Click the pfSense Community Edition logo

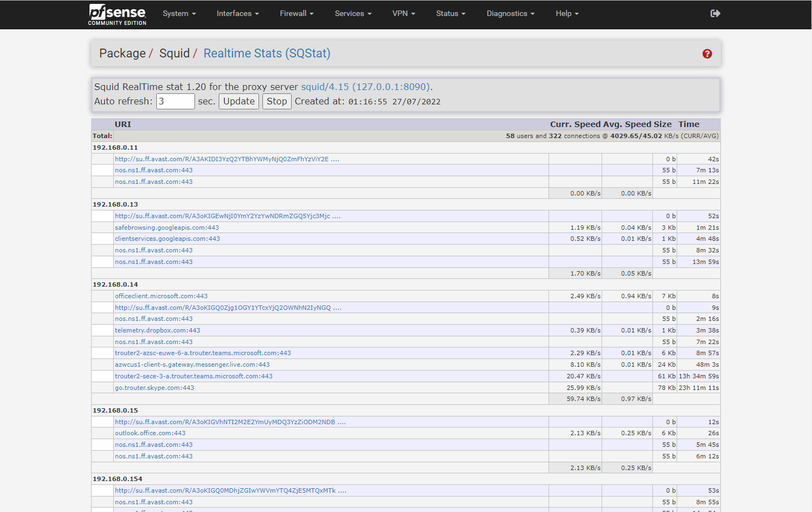pyautogui.click(x=117, y=14)
